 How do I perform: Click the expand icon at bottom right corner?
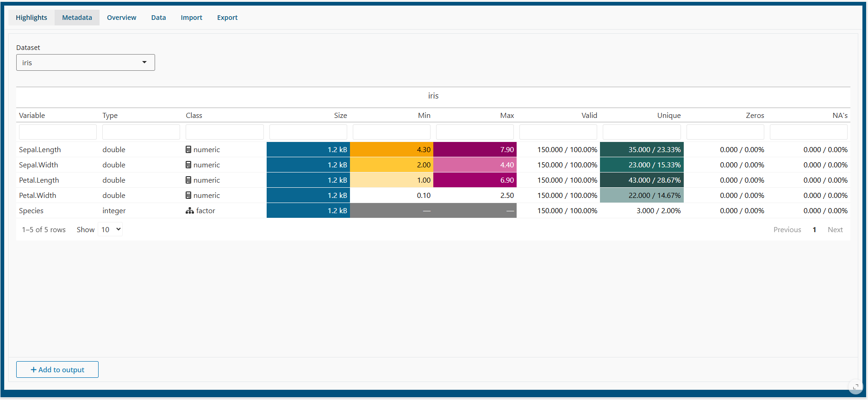[x=856, y=387]
